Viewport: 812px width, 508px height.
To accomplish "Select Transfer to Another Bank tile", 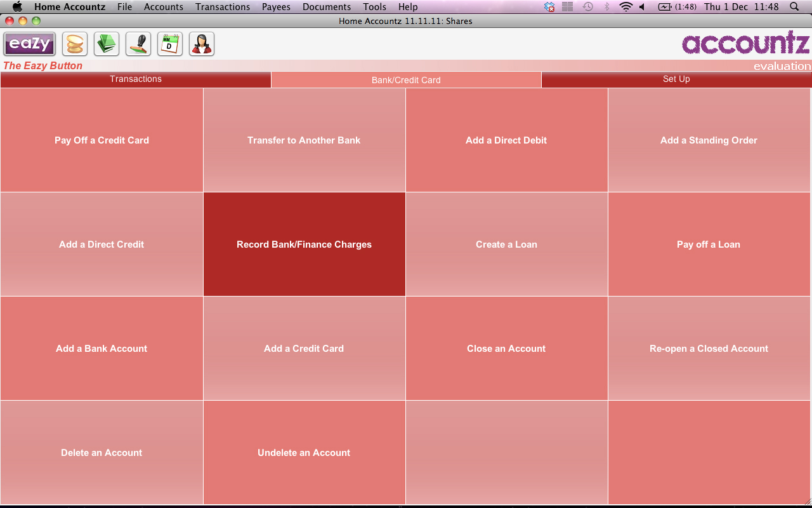I will (x=304, y=140).
